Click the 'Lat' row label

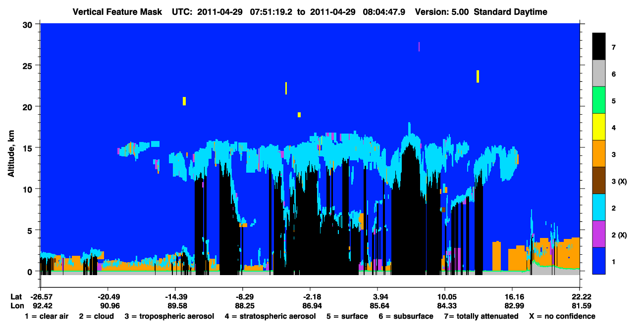click(16, 296)
